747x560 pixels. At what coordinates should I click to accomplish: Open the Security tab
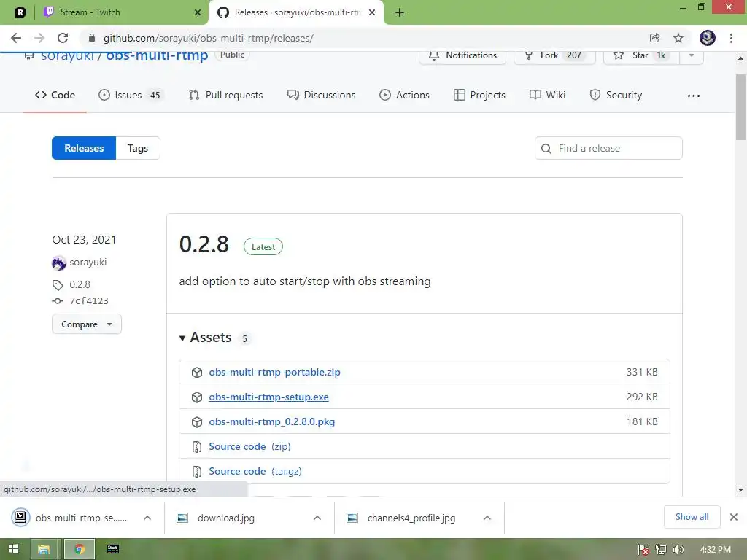click(x=616, y=95)
